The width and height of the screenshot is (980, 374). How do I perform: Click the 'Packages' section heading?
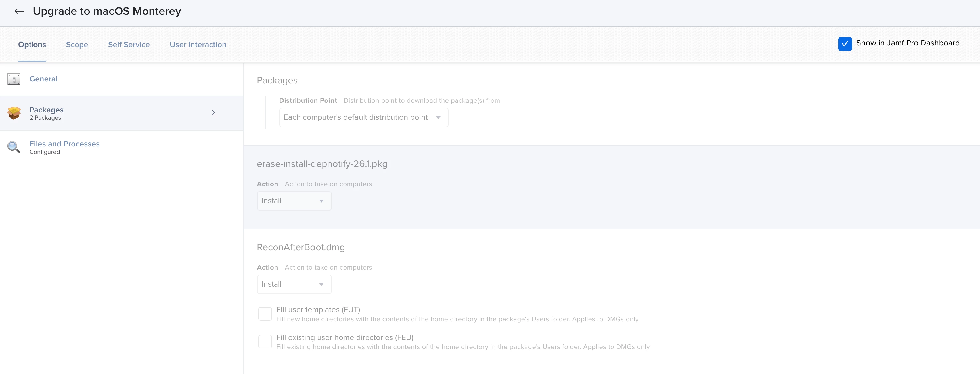pos(277,81)
